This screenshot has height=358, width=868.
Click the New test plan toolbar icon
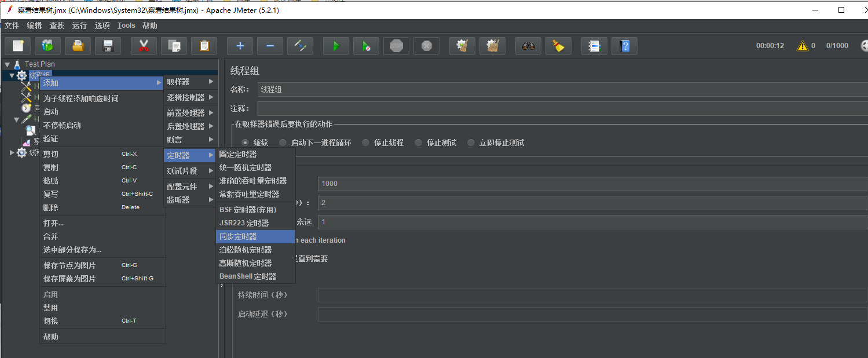coord(17,46)
